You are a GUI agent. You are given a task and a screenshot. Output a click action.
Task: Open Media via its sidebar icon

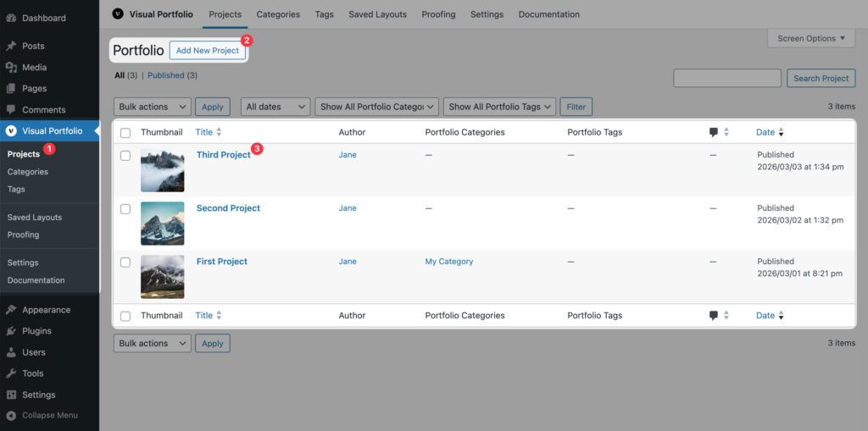point(11,67)
